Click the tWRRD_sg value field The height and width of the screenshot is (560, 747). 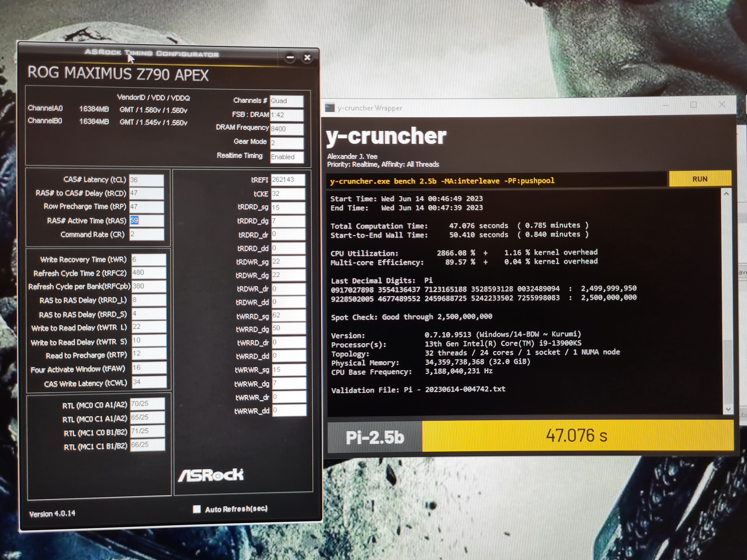289,315
